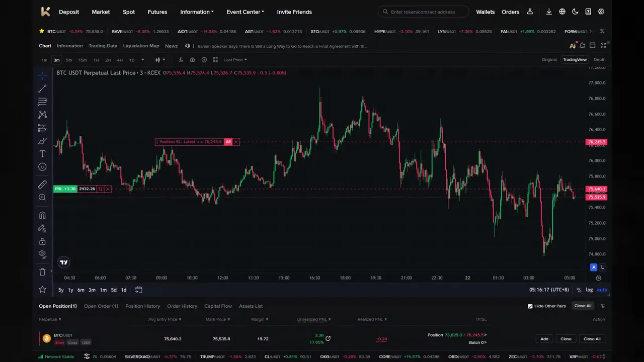644x362 pixels.
Task: Open the Spot menu
Action: (129, 12)
